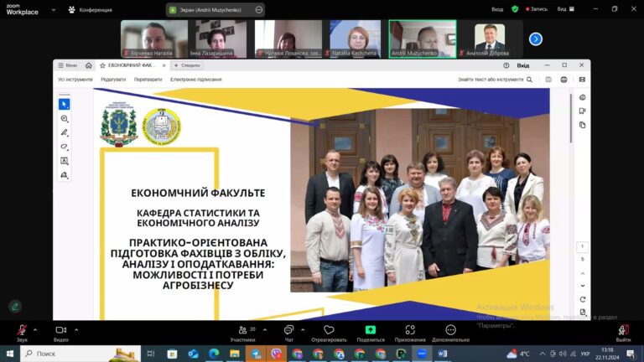Select Anatolii Діброва's video thumbnail
Viewport: 644px width, 362px height.
pos(490,39)
